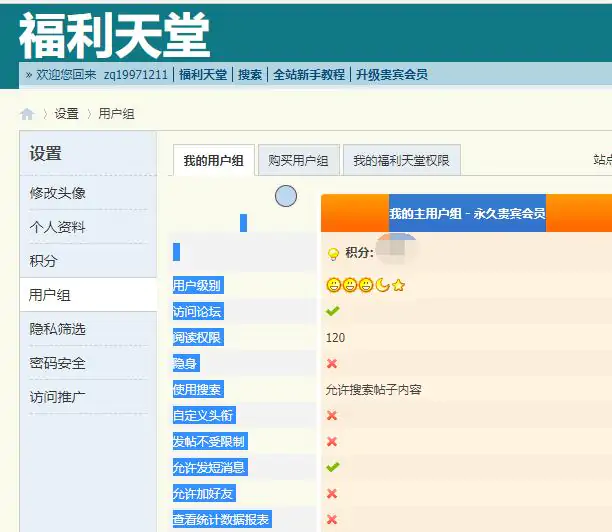Image resolution: width=612 pixels, height=532 pixels.
Task: Click username zq19971211 link
Action: 136,74
